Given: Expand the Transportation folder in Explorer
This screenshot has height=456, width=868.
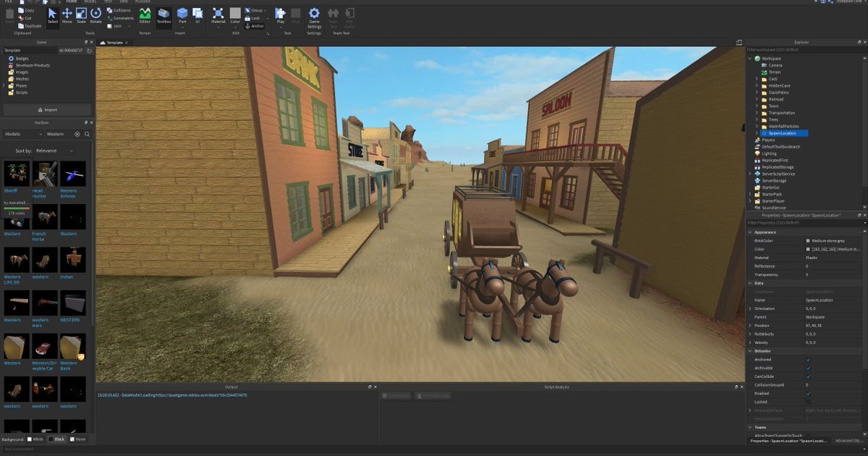Looking at the screenshot, I should coord(757,113).
